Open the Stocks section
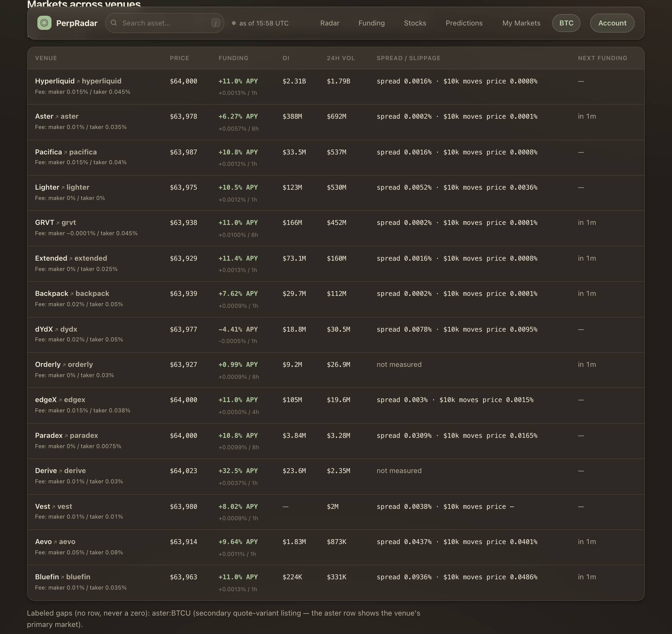Image resolution: width=672 pixels, height=634 pixels. point(415,23)
